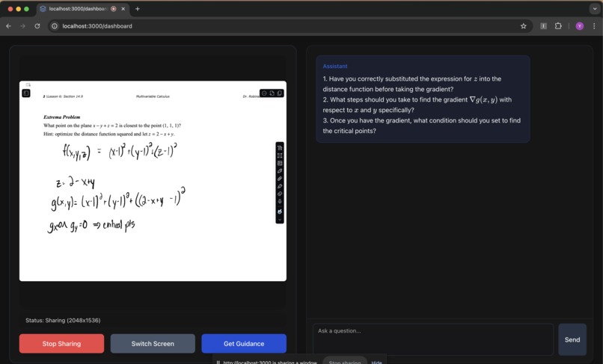Image resolution: width=603 pixels, height=364 pixels.
Task: Click the 'Extrema Problem' heading in shared screen
Action: [62, 117]
